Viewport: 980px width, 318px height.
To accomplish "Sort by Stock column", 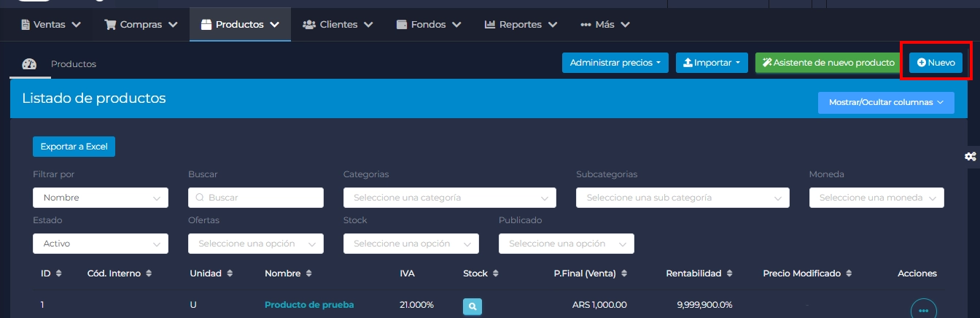I will pyautogui.click(x=496, y=274).
